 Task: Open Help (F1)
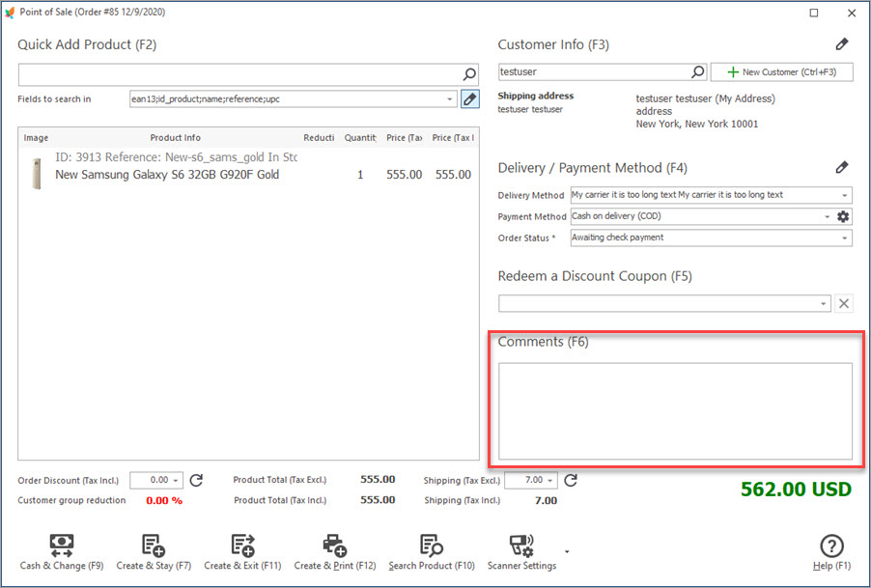tap(831, 552)
